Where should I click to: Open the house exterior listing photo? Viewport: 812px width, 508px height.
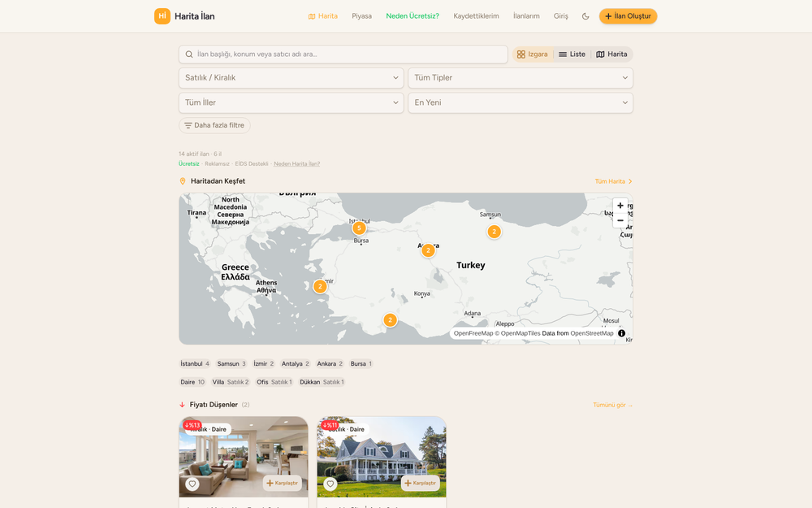pos(382,457)
